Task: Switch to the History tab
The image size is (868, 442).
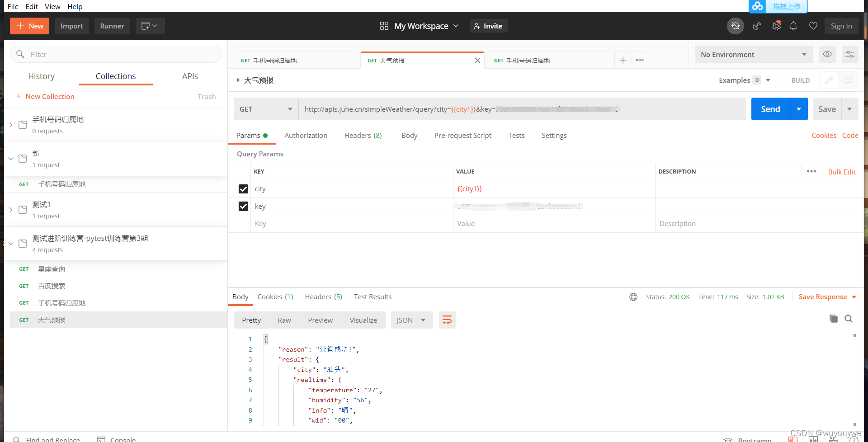Action: coord(42,76)
